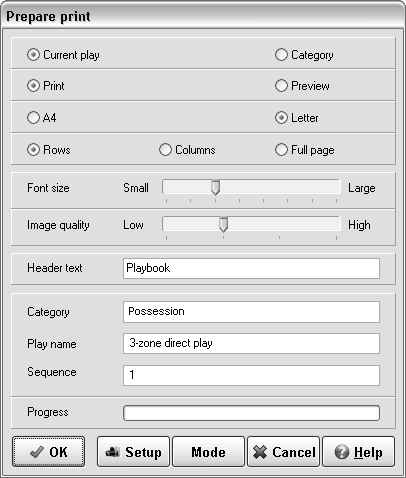Click the Sequence field showing 1
Screen dimensions: 406x478
(x=251, y=375)
